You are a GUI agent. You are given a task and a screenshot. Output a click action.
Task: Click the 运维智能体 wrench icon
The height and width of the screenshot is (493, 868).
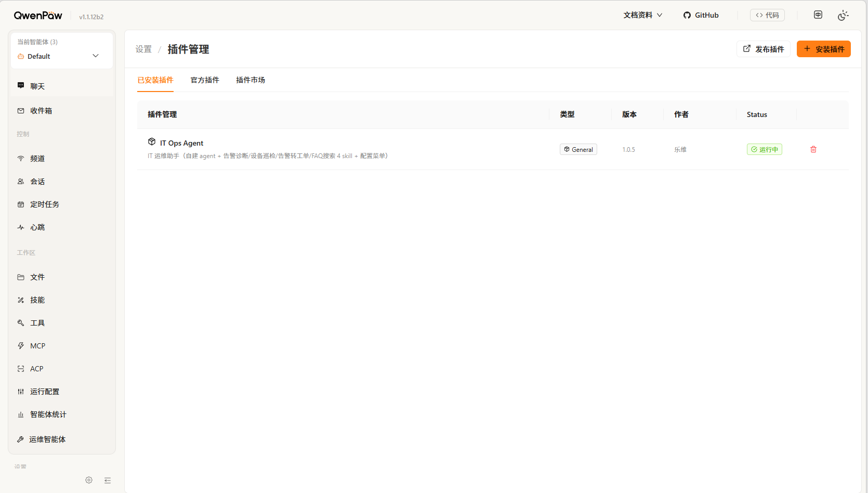pos(21,439)
